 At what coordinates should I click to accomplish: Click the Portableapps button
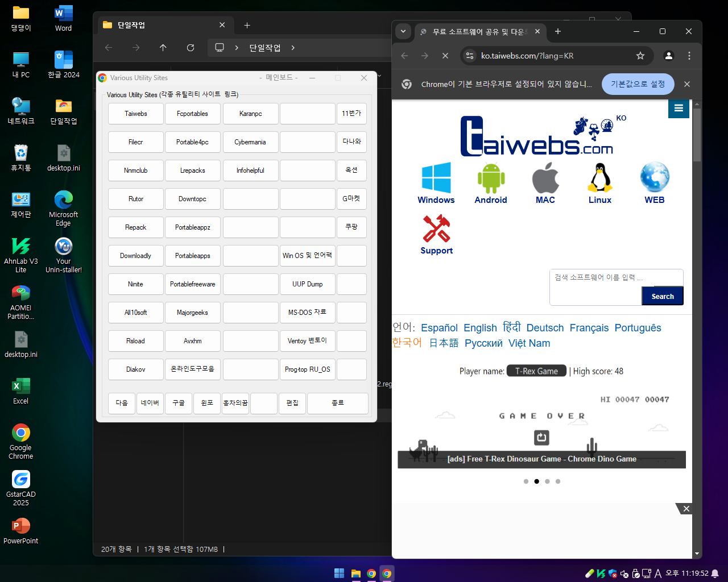tap(193, 256)
